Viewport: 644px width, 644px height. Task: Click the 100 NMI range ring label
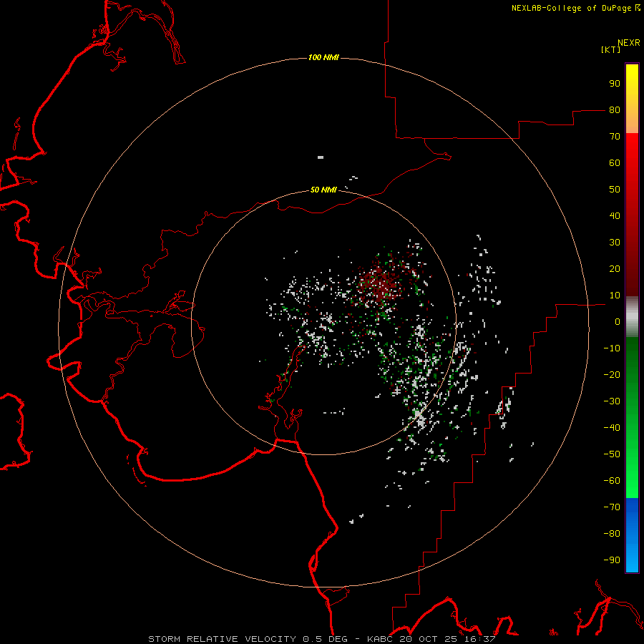tap(323, 57)
